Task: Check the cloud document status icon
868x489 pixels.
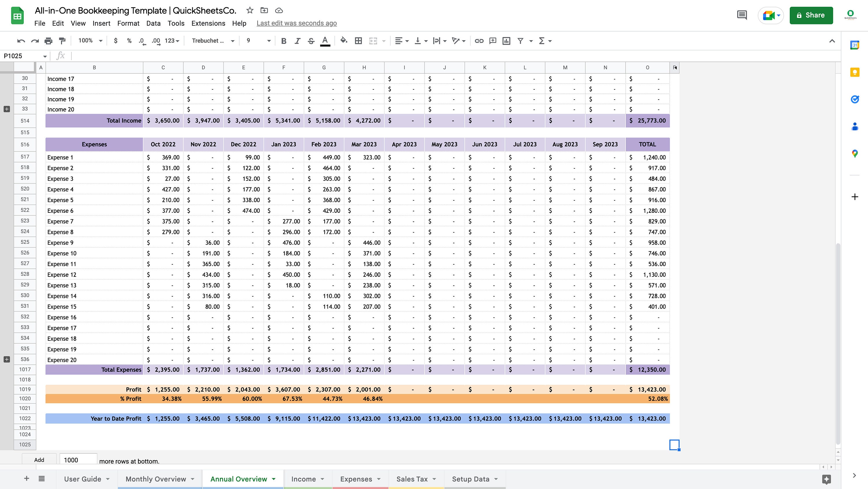Action: [x=279, y=10]
